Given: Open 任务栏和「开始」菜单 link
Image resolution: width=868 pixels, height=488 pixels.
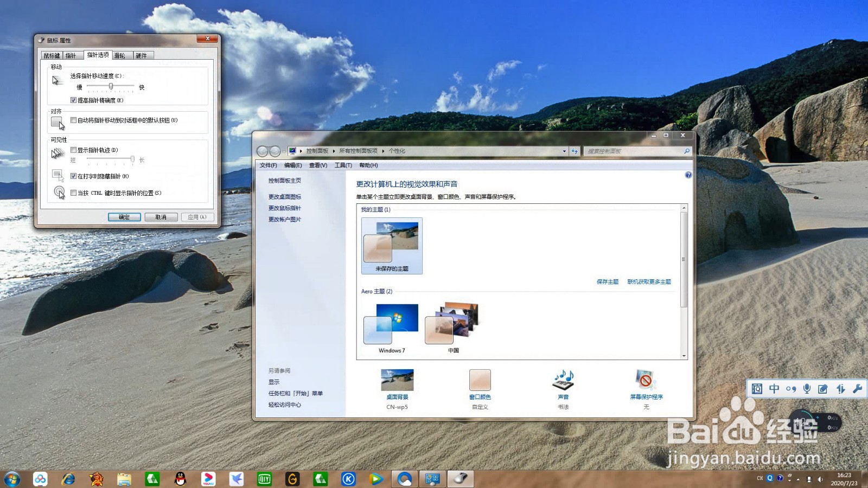Looking at the screenshot, I should [x=296, y=394].
